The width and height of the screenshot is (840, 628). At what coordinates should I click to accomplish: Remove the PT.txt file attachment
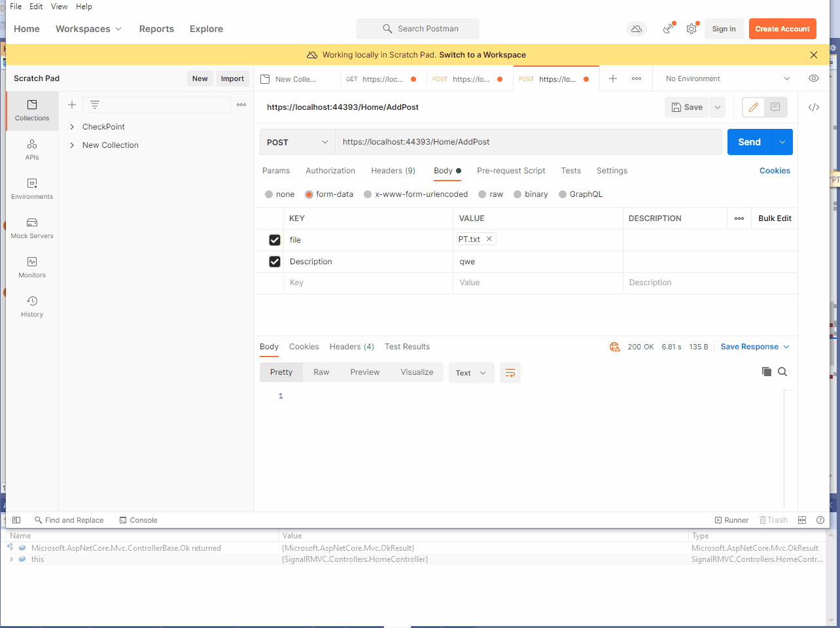[489, 239]
